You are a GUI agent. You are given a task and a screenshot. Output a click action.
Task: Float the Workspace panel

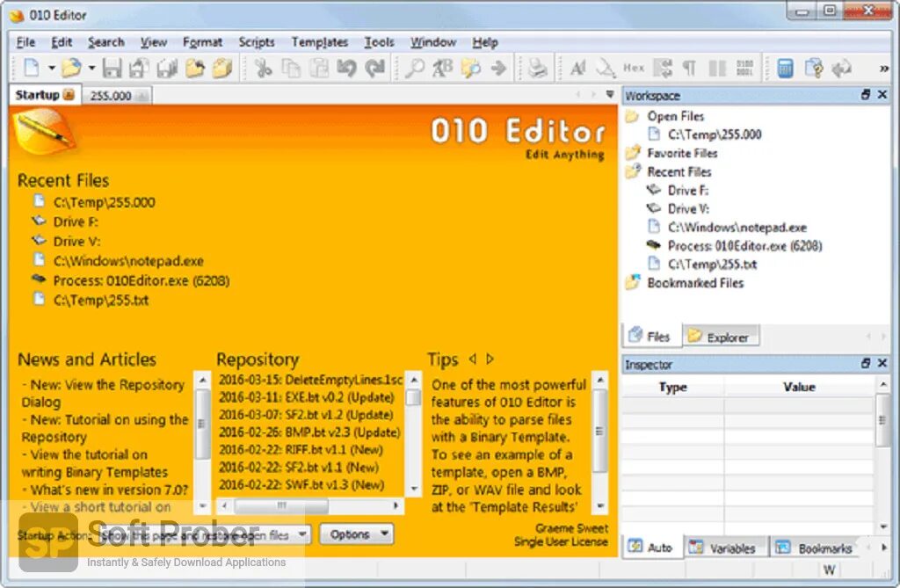866,95
